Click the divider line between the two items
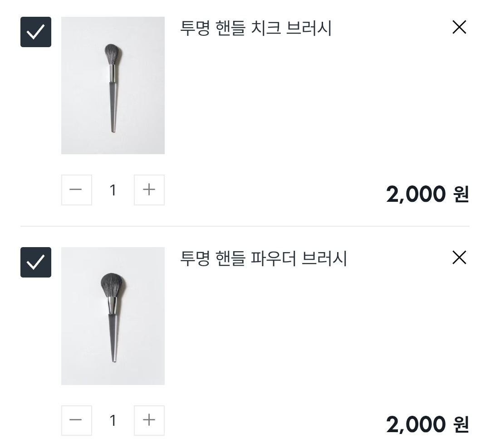The width and height of the screenshot is (490, 448). tap(245, 226)
